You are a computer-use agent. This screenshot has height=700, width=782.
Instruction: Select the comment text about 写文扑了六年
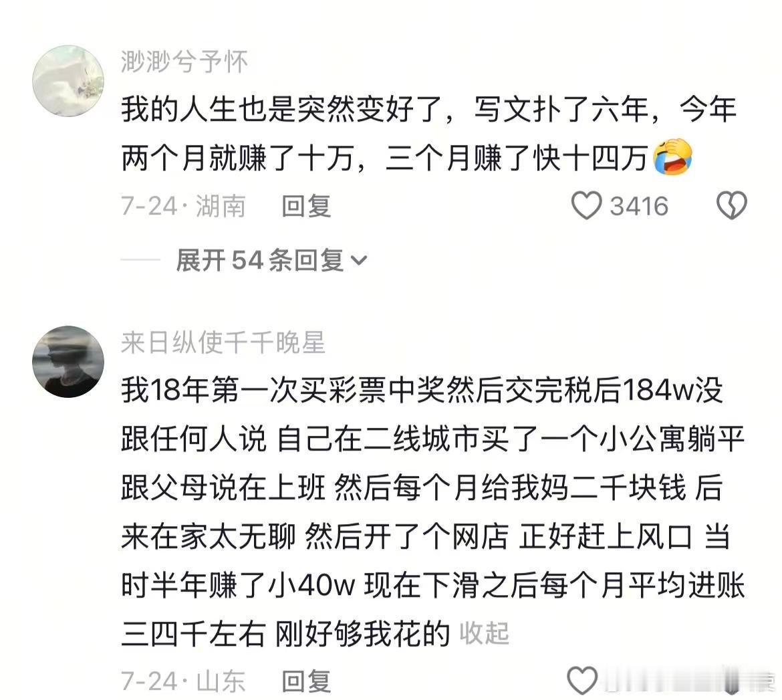[429, 133]
